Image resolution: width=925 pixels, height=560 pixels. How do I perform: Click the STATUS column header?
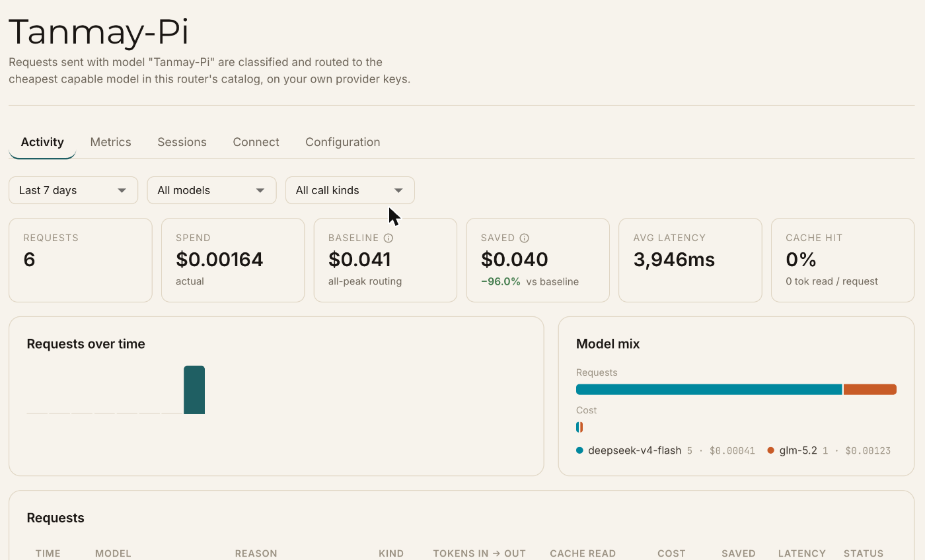(864, 553)
